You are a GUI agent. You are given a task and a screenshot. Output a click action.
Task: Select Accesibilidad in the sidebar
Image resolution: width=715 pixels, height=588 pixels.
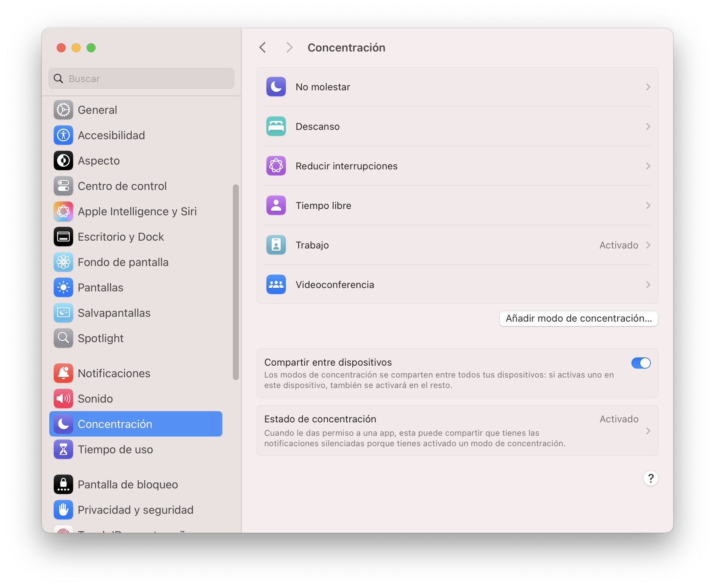pyautogui.click(x=136, y=135)
